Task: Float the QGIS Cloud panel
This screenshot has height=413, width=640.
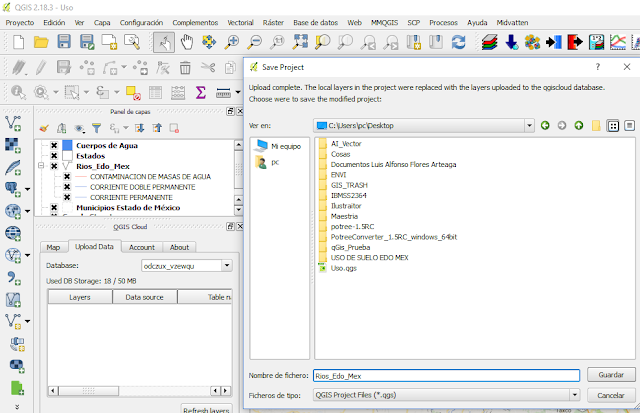Action: pos(230,226)
